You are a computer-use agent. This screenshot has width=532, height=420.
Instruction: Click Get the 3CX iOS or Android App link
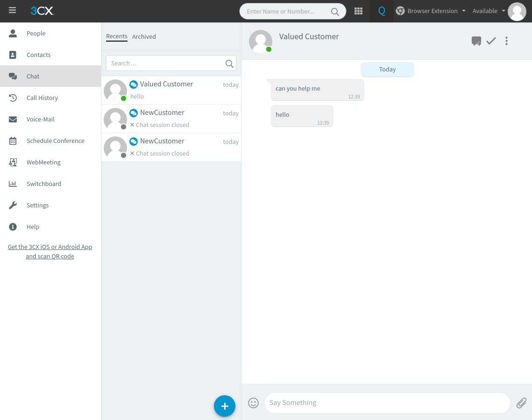(50, 251)
